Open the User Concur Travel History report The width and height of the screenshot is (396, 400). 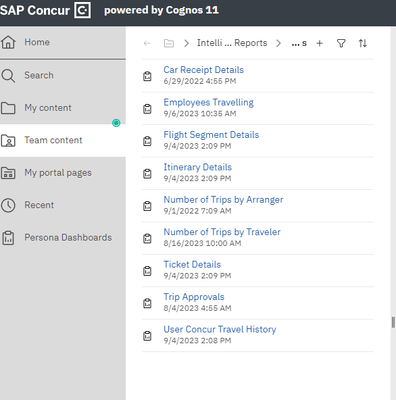point(220,329)
